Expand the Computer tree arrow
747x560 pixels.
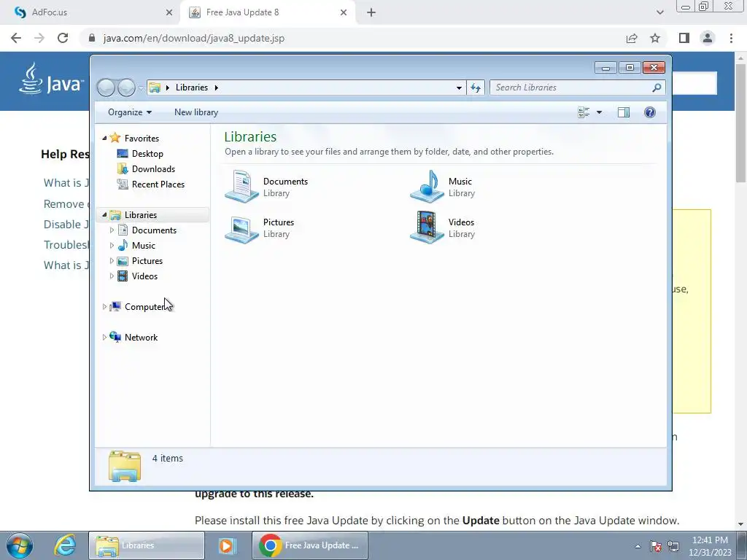pyautogui.click(x=104, y=307)
